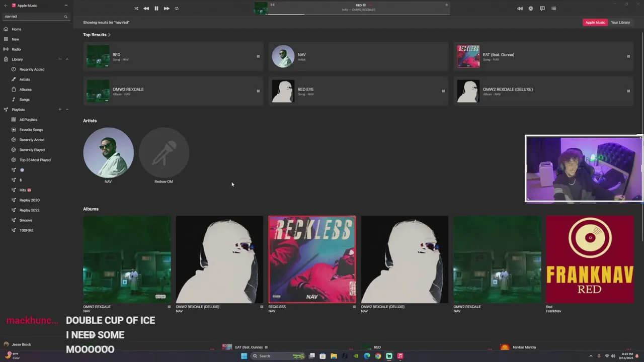The width and height of the screenshot is (644, 362).
Task: Open File Explorer from the taskbar
Action: [334, 356]
